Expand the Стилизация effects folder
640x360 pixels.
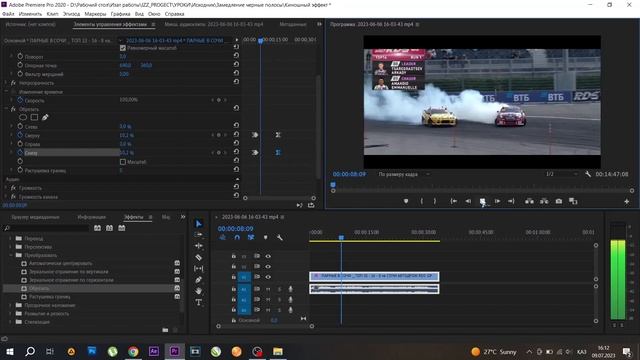(x=11, y=322)
